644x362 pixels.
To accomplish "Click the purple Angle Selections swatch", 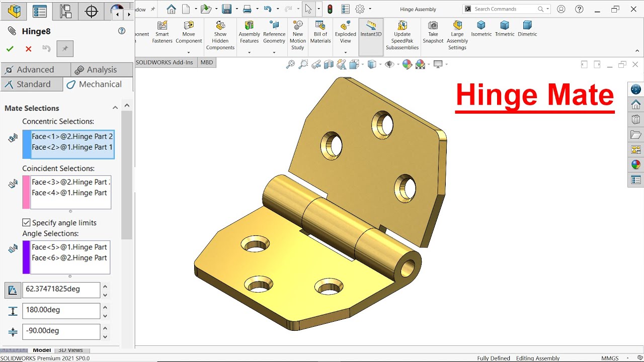I will pos(26,257).
